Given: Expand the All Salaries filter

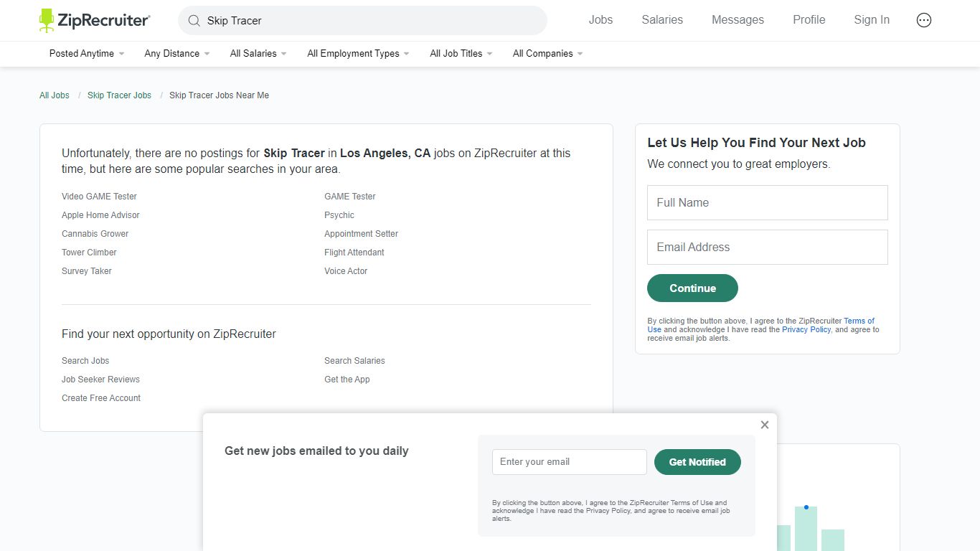Looking at the screenshot, I should 258,54.
